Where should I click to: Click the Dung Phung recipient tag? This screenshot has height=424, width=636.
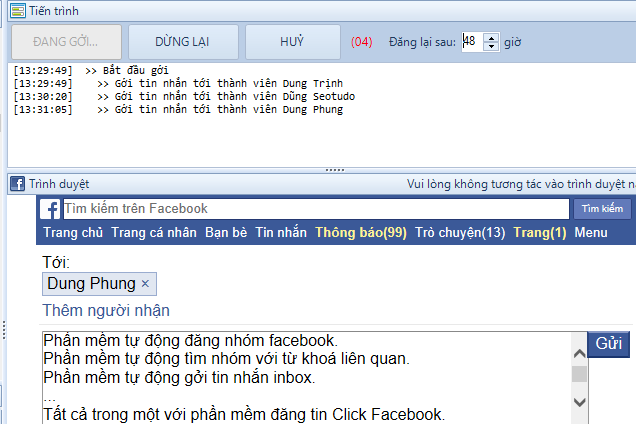(99, 284)
